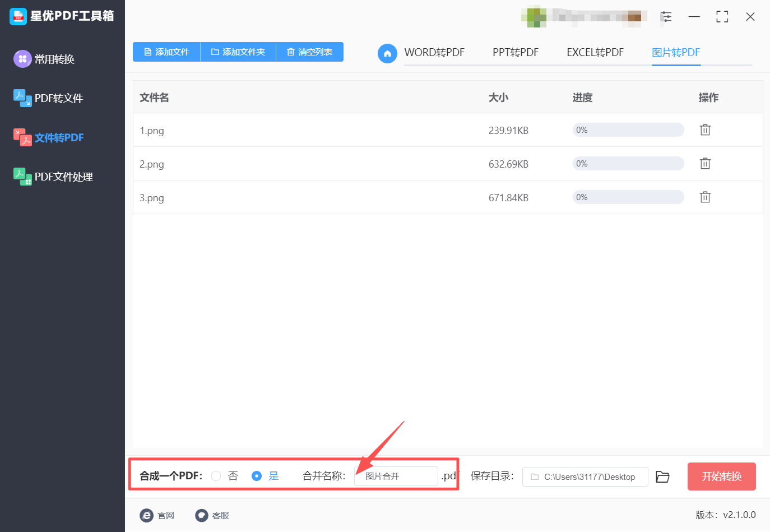Delete 1.png using its trash icon
The height and width of the screenshot is (532, 770).
pyautogui.click(x=705, y=129)
